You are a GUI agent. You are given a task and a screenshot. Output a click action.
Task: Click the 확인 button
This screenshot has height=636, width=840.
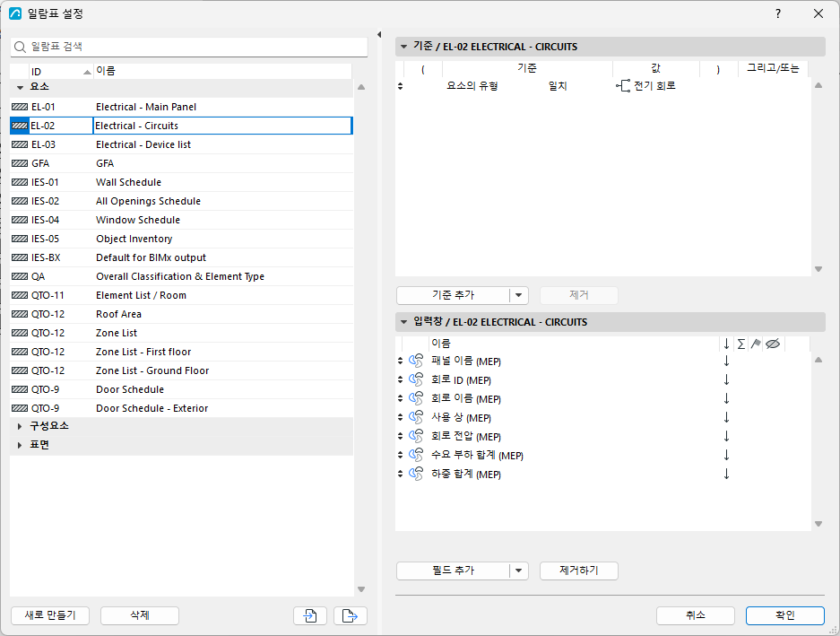[784, 615]
